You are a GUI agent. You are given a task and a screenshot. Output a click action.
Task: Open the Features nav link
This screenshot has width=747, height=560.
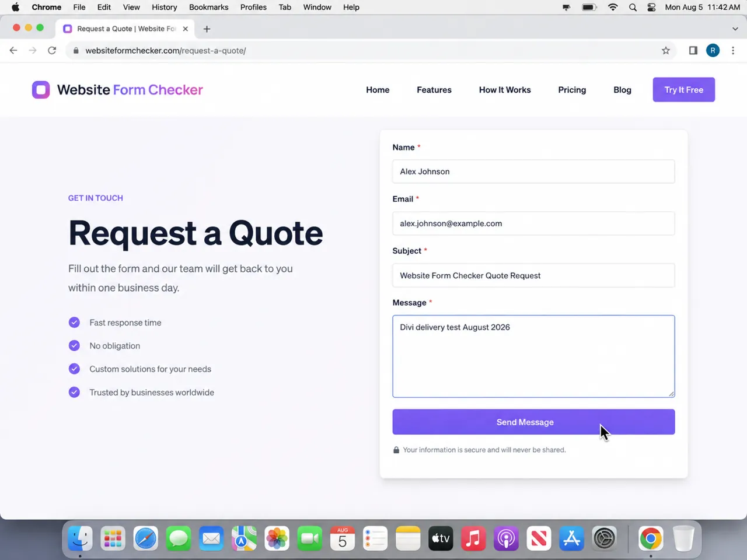click(434, 90)
